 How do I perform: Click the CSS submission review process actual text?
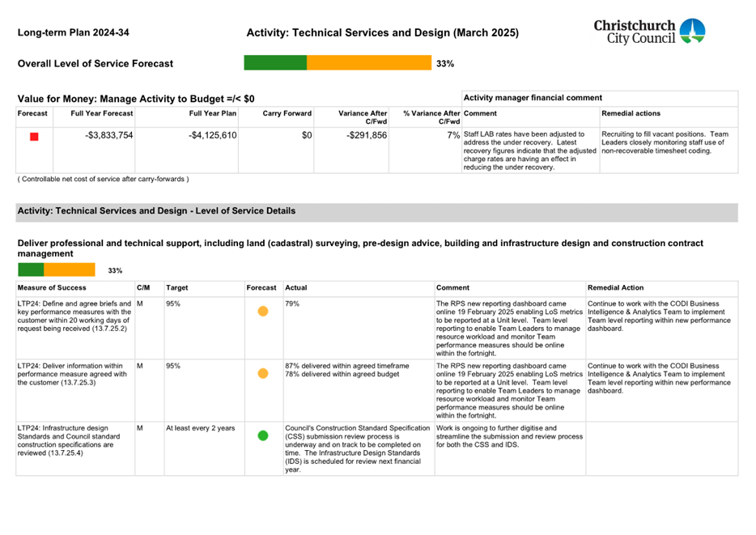pos(357,448)
